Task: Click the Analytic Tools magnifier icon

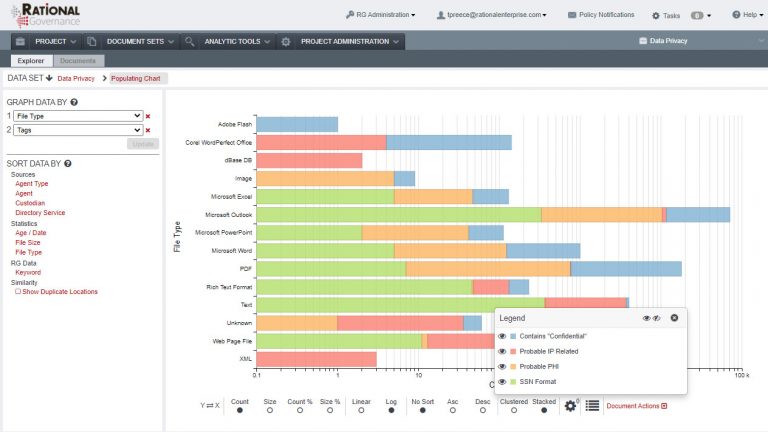Action: (x=190, y=42)
